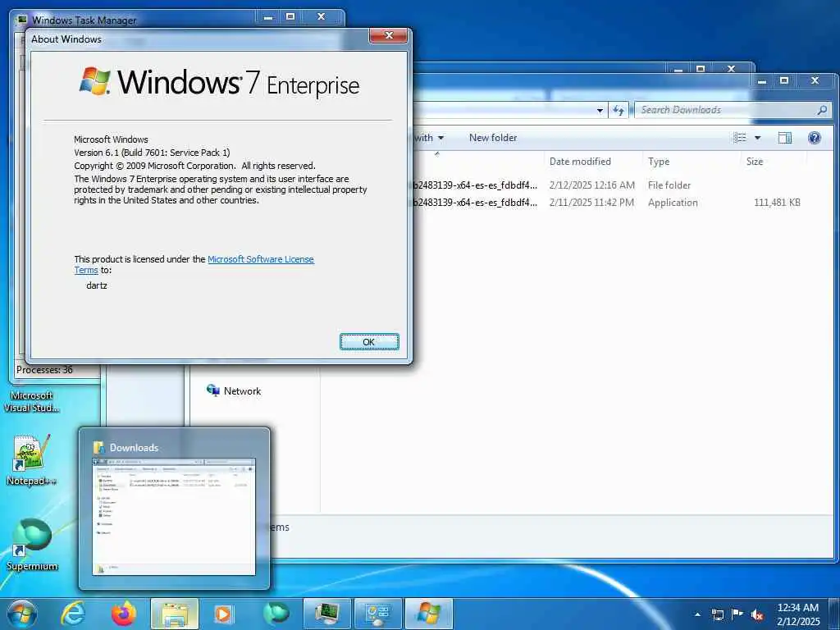
Task: Open Explorer help with the question mark icon
Action: click(815, 138)
